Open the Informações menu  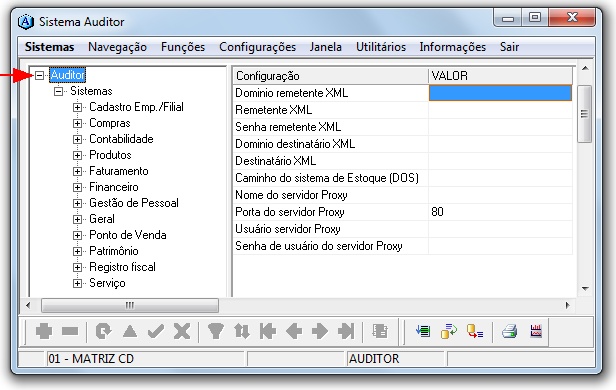453,47
